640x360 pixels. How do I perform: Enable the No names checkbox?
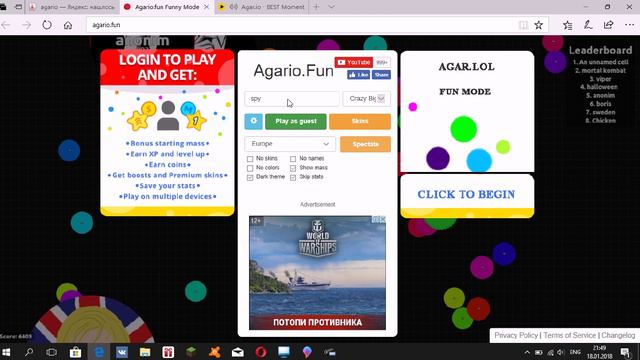click(293, 159)
